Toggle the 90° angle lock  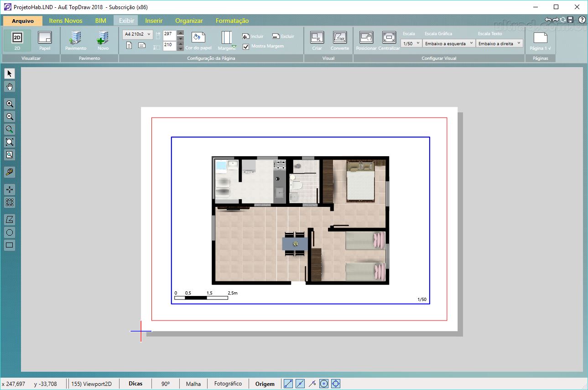(166, 384)
